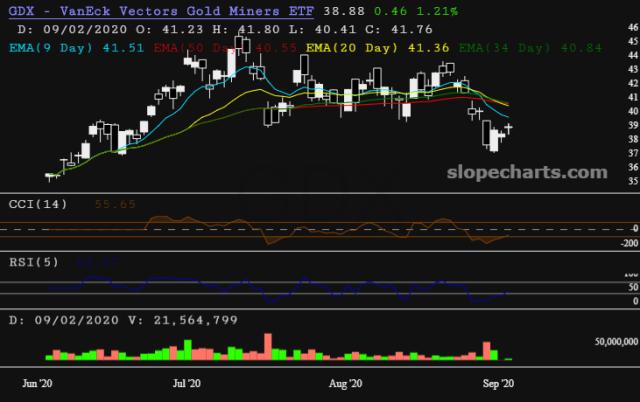Click the tall red volume bar before Sep '20
640x402 pixels.
[487, 351]
